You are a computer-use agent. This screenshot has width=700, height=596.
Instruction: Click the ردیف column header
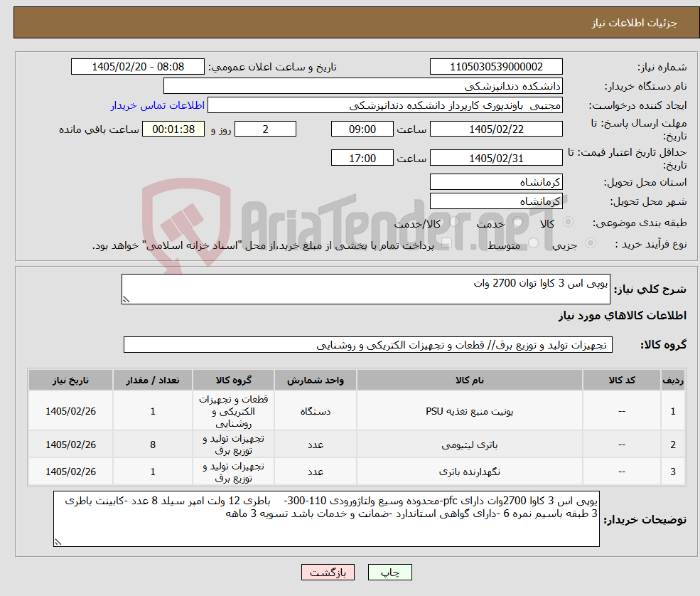(x=673, y=381)
